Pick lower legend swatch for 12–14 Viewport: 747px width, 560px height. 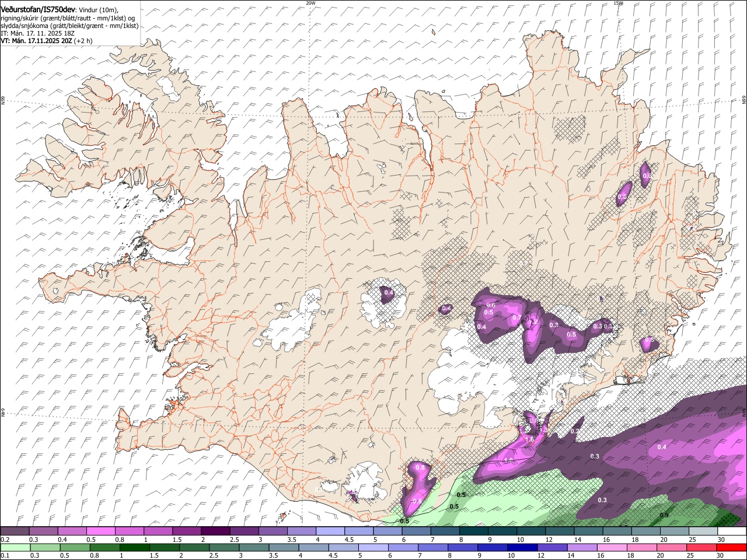coord(553,548)
